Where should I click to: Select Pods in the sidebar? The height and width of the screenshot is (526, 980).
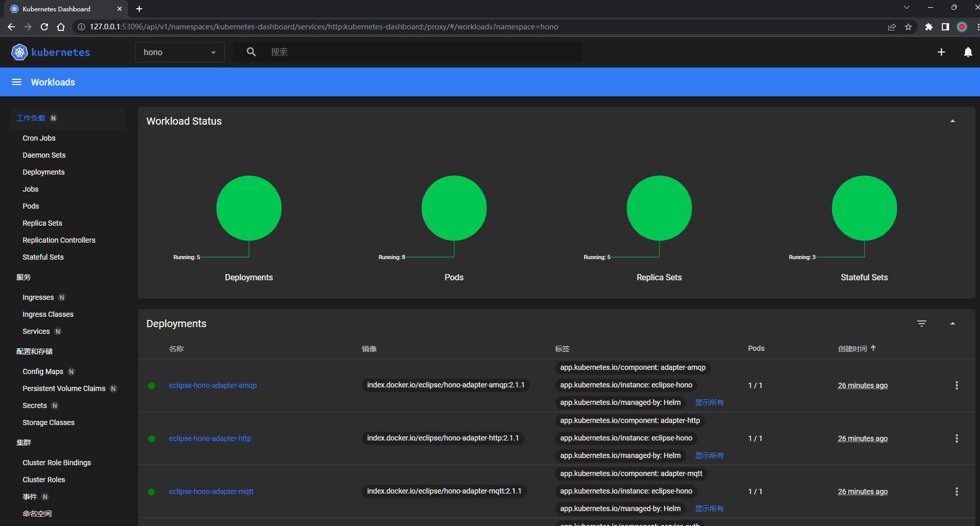pos(31,206)
